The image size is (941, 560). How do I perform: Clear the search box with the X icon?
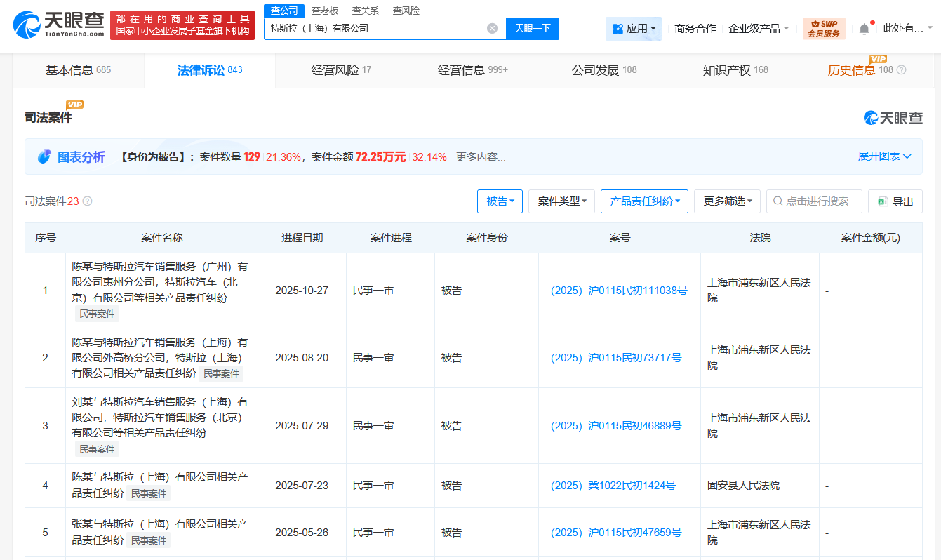491,28
